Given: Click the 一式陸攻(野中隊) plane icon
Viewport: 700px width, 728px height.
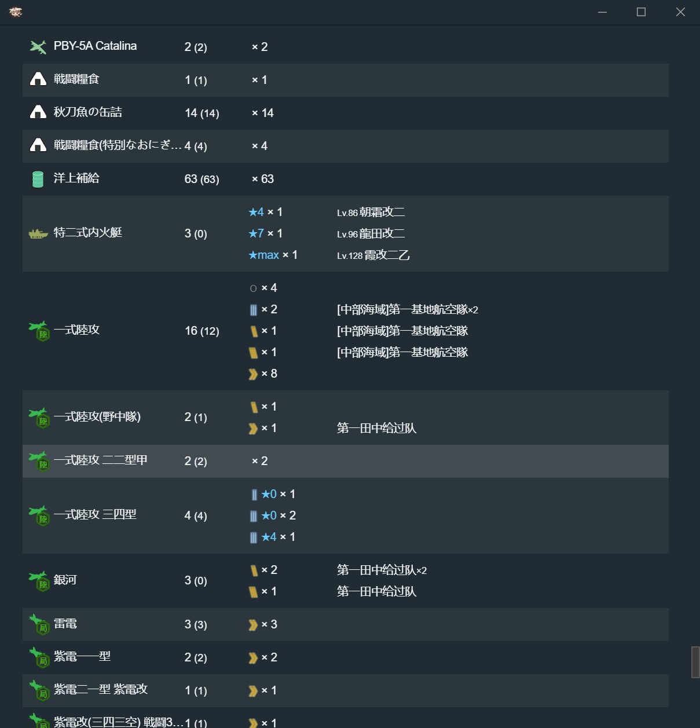Looking at the screenshot, I should tap(39, 418).
